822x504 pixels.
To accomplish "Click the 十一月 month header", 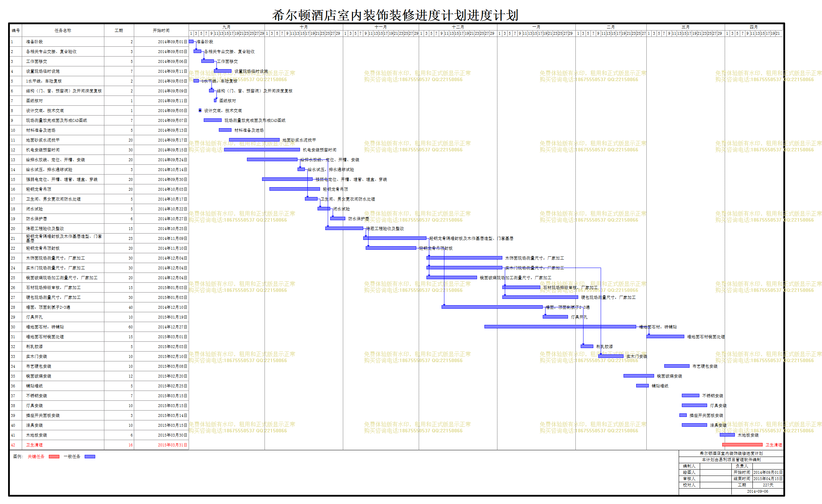I will coord(381,27).
